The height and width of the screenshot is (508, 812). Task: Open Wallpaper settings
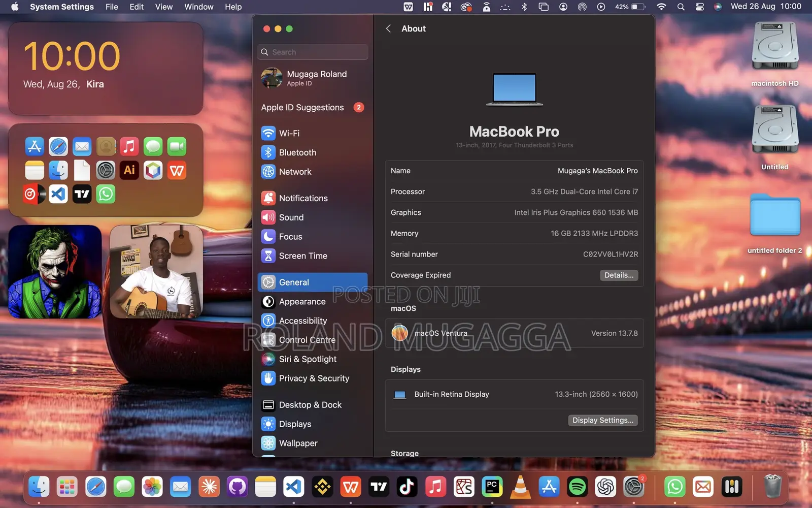[313, 443]
